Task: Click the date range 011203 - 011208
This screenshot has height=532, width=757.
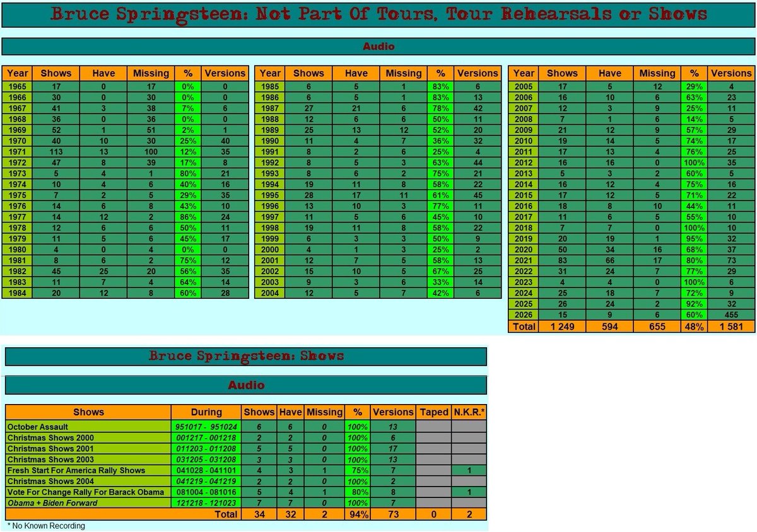Action: (x=206, y=449)
